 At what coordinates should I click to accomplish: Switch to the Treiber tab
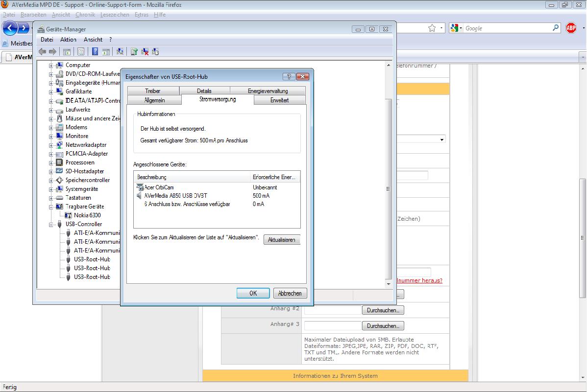153,91
